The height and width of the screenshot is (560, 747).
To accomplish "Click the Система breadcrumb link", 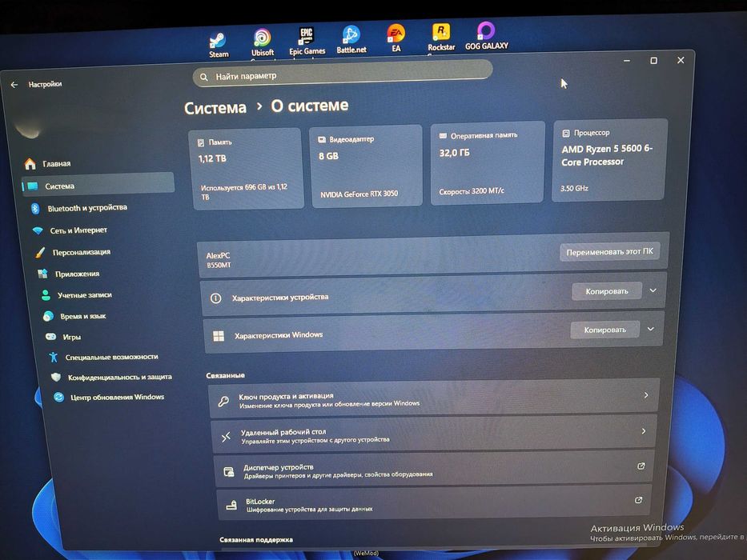I will [215, 108].
